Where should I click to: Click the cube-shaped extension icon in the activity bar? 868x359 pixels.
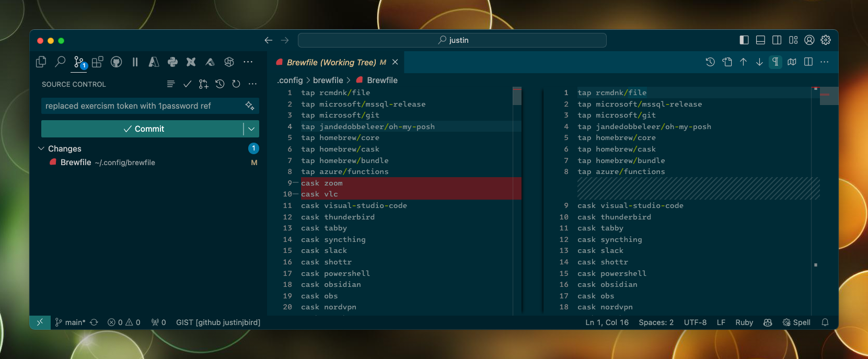click(x=229, y=62)
